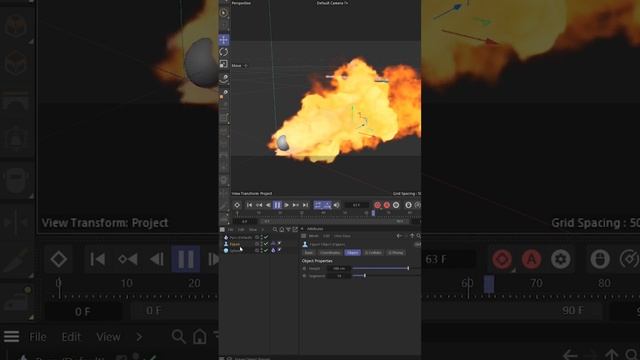Go to start frame in the center panel

click(x=249, y=205)
